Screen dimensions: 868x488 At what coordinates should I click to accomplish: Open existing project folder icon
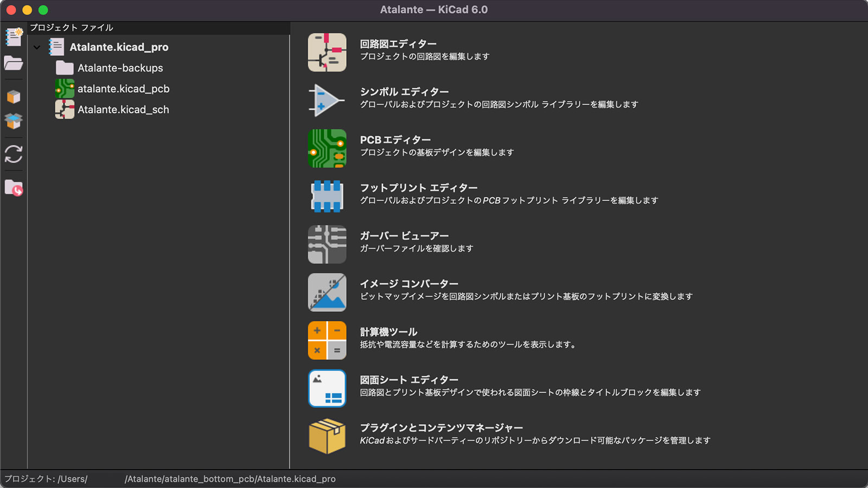click(x=14, y=63)
